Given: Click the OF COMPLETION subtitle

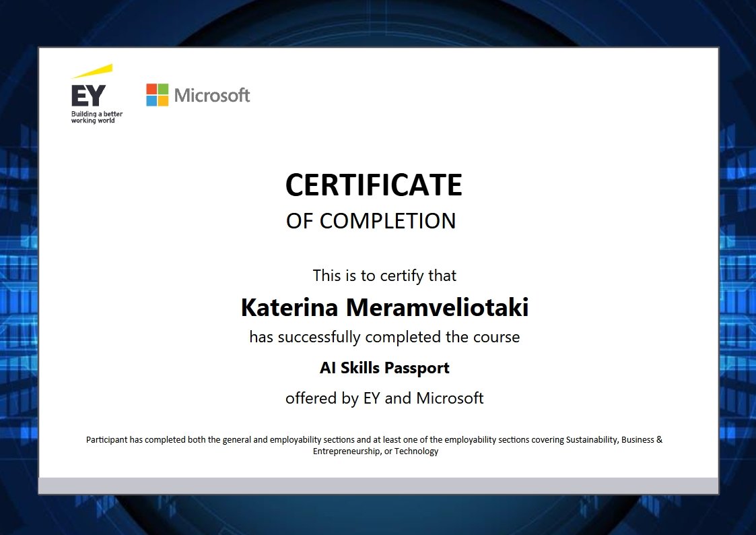Looking at the screenshot, I should [372, 220].
